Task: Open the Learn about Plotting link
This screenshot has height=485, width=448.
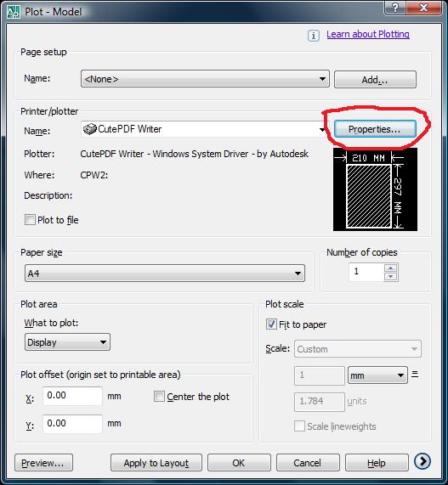Action: 368,34
